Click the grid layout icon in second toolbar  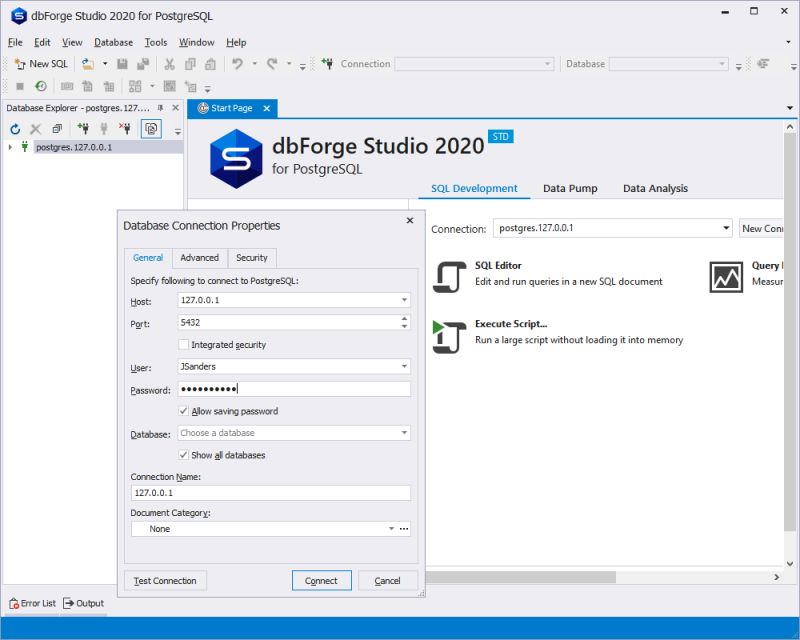click(x=135, y=86)
